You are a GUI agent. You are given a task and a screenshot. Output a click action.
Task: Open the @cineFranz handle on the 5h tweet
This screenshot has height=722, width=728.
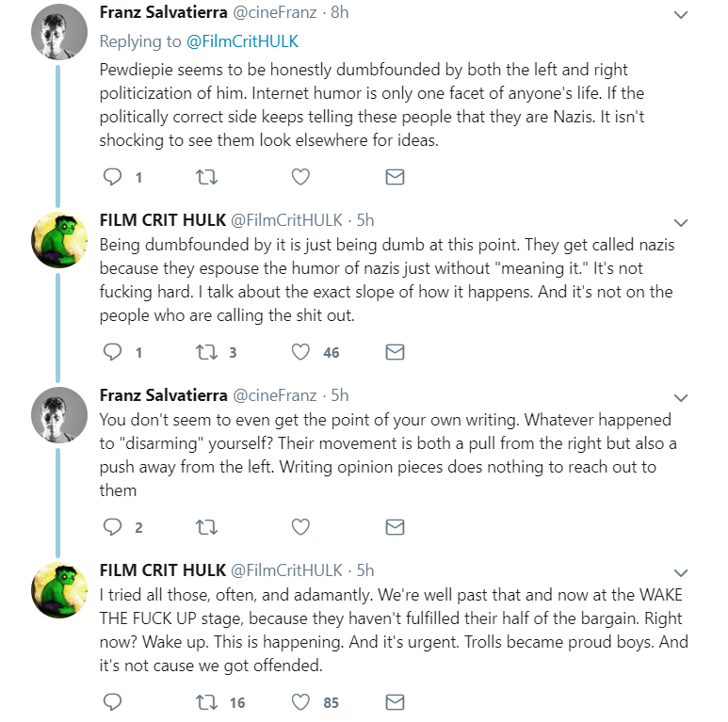[x=274, y=395]
